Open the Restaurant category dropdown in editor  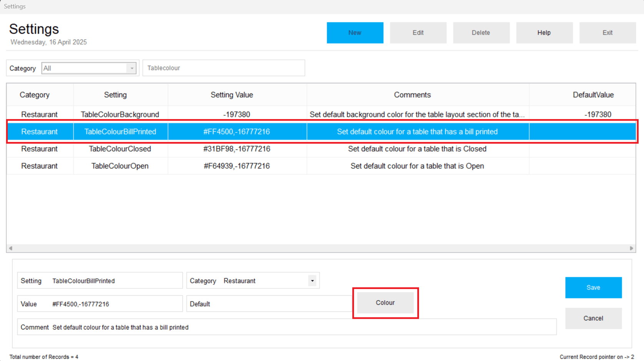tap(312, 281)
